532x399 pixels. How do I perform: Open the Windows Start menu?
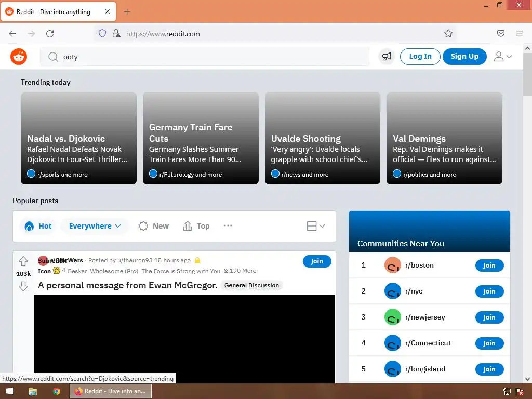tap(9, 391)
